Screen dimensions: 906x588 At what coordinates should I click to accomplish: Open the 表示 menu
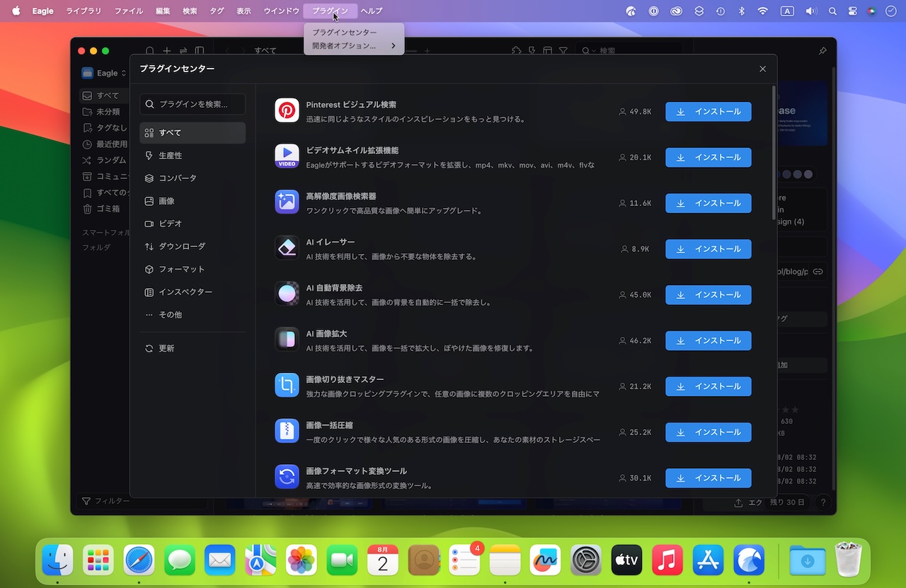(x=243, y=11)
